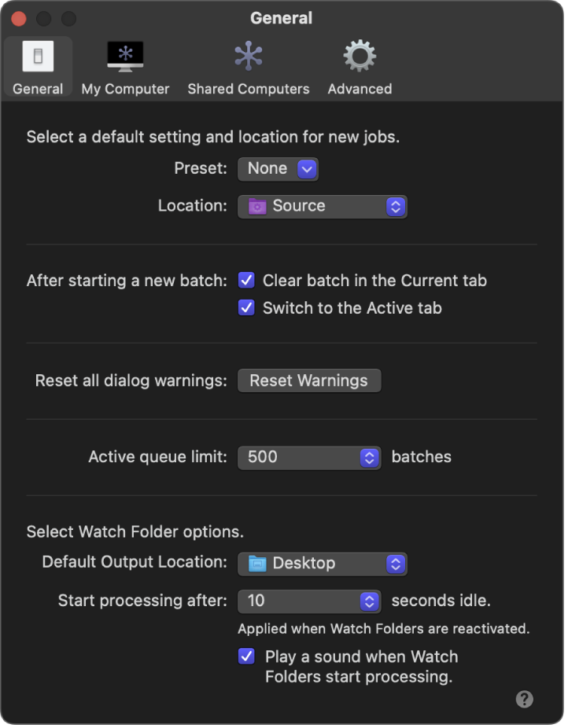Open the Default Output Location popup

tap(322, 564)
